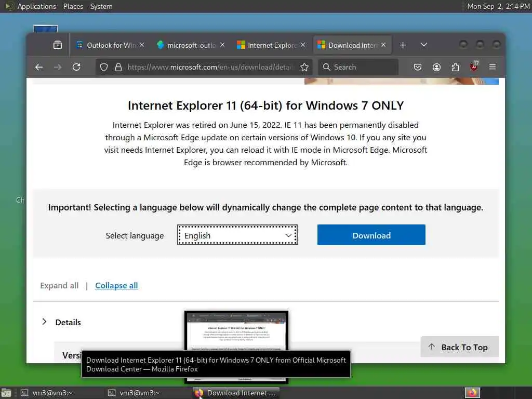List all tabs with the chevron

click(424, 45)
